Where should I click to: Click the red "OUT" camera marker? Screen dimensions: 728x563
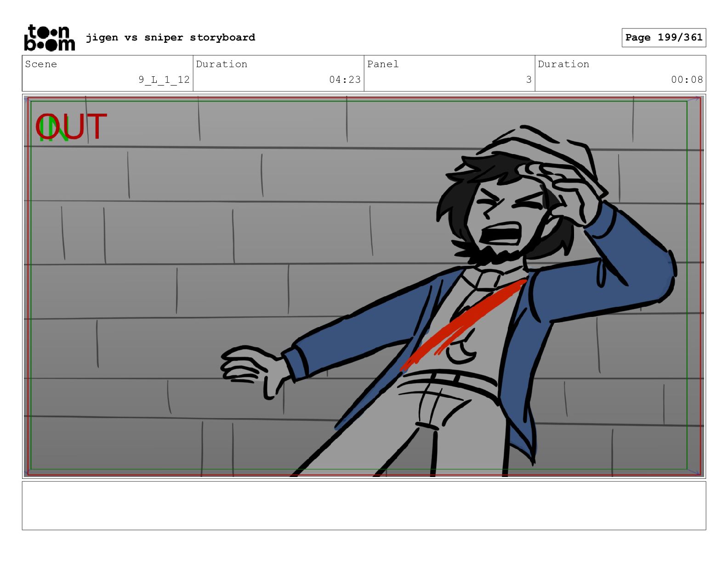pyautogui.click(x=71, y=127)
